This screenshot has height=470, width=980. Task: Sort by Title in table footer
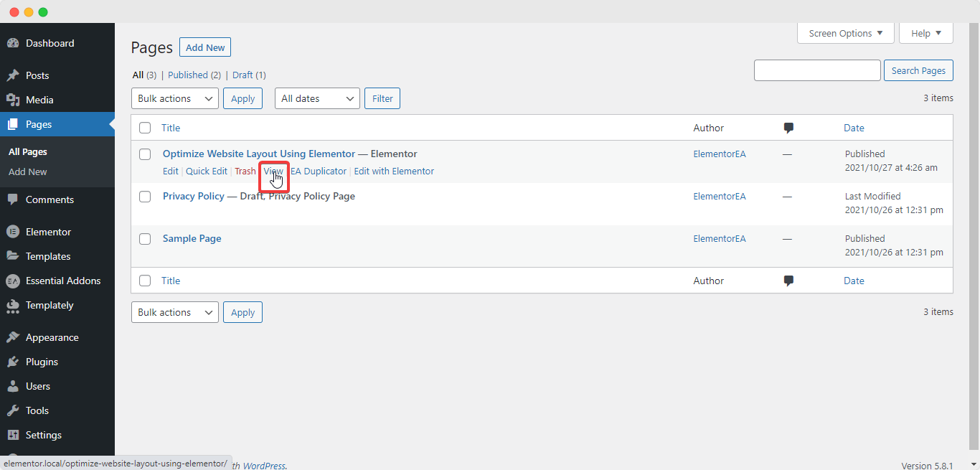pyautogui.click(x=171, y=281)
